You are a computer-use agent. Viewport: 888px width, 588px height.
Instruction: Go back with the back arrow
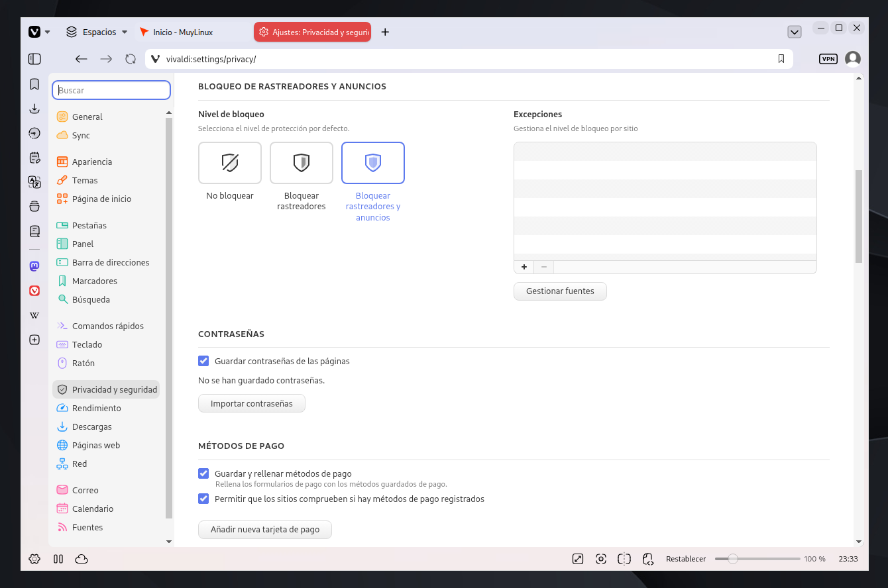click(x=81, y=59)
